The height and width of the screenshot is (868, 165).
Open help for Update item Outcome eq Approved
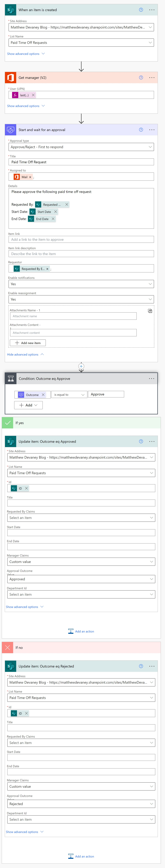[141, 441]
